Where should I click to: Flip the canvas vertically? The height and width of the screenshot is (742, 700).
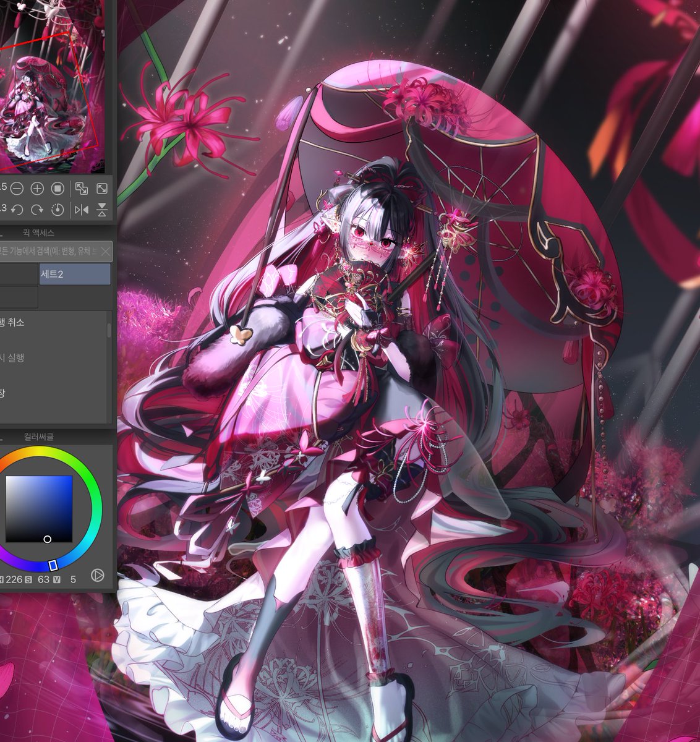point(102,210)
